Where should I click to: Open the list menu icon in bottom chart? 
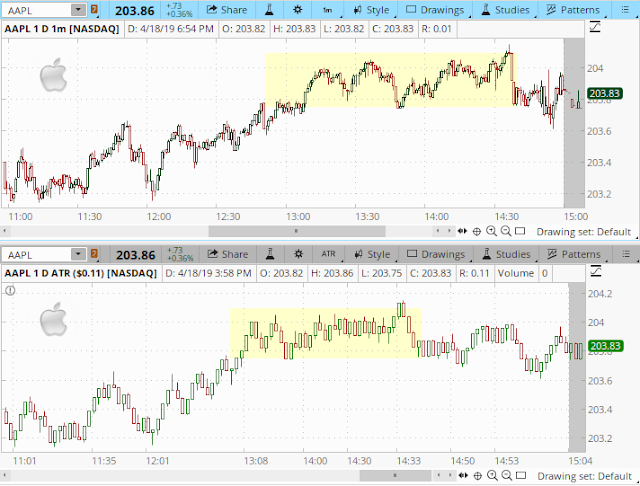tap(626, 255)
